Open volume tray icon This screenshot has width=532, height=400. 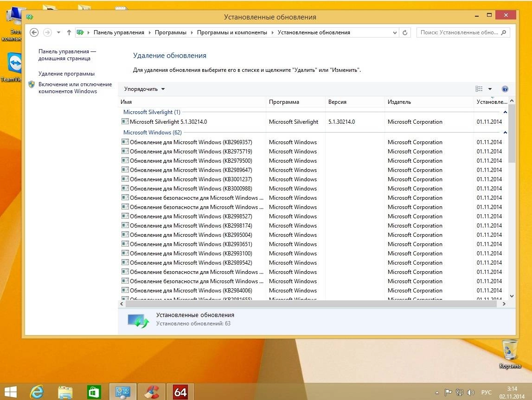click(471, 393)
